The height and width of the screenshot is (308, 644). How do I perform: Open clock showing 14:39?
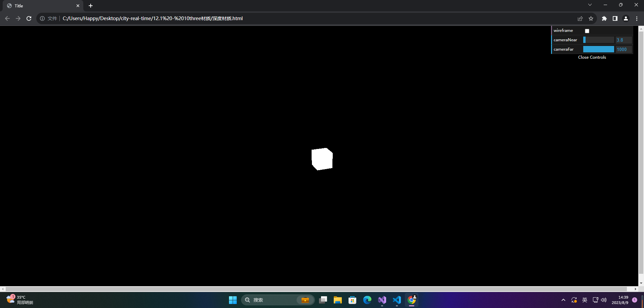tap(620, 300)
